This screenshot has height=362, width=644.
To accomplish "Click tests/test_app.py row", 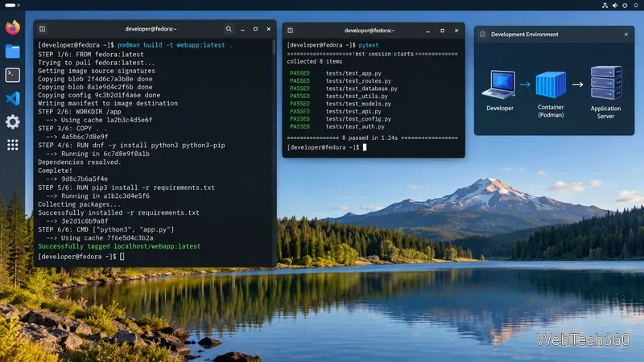I will tap(336, 73).
